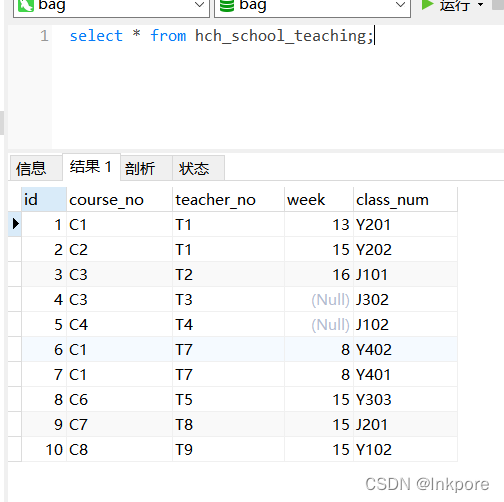
Task: Select cell Y102 in class_num column
Action: (405, 449)
